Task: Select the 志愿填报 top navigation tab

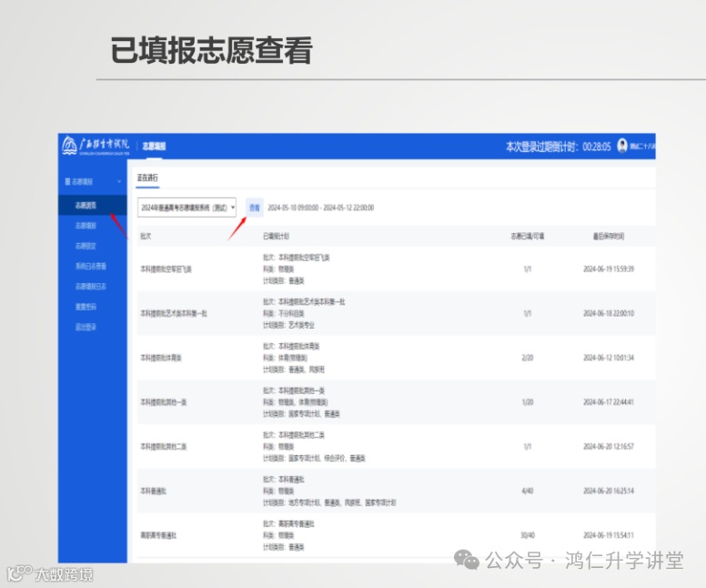Action: (x=154, y=146)
